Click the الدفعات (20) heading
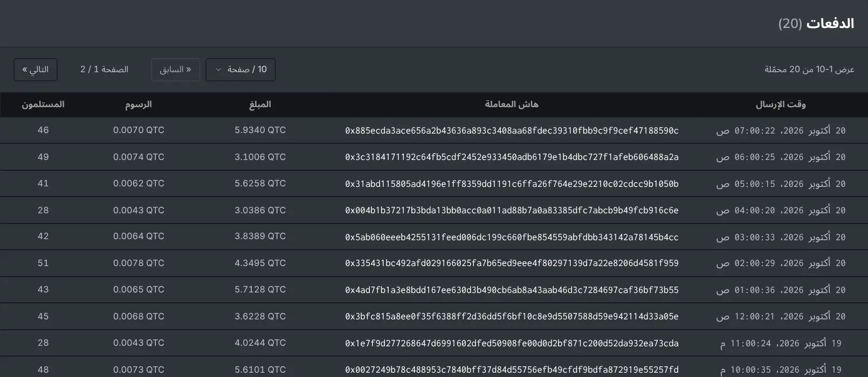The width and height of the screenshot is (868, 377). 816,24
